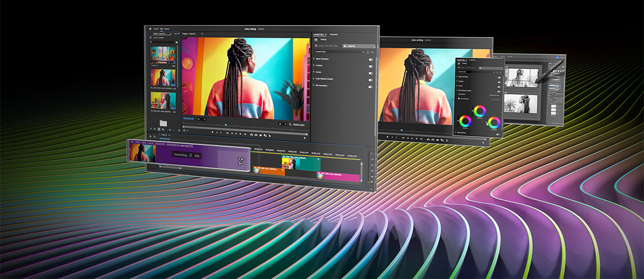The width and height of the screenshot is (644, 279).
Task: Click the generative extend cursor icon on purple clip
Action: (241, 160)
